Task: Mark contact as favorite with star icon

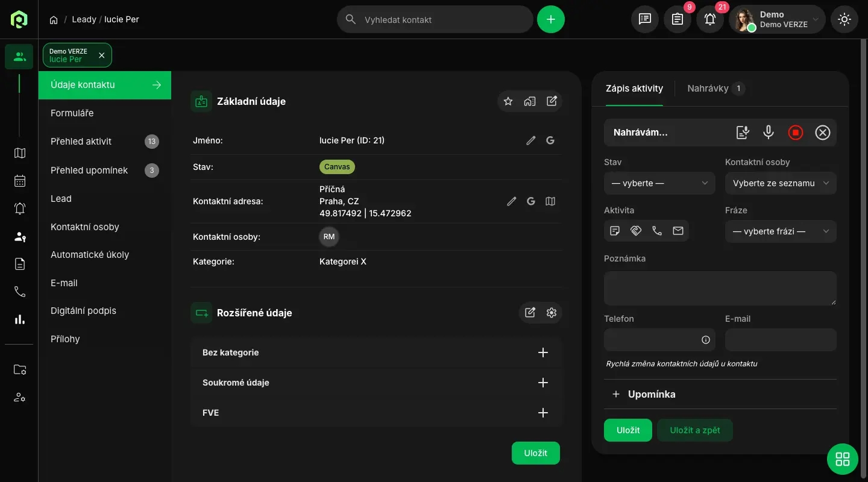Action: pos(508,101)
